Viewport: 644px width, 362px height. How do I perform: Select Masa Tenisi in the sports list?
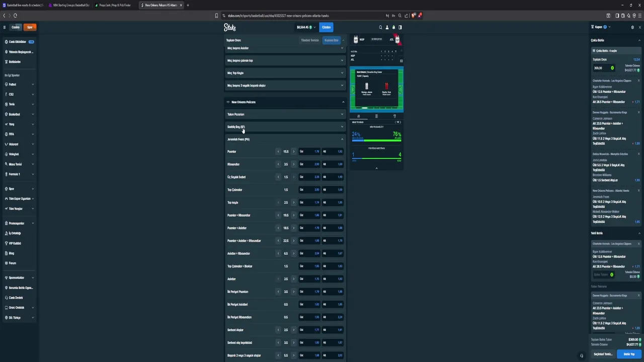19,164
